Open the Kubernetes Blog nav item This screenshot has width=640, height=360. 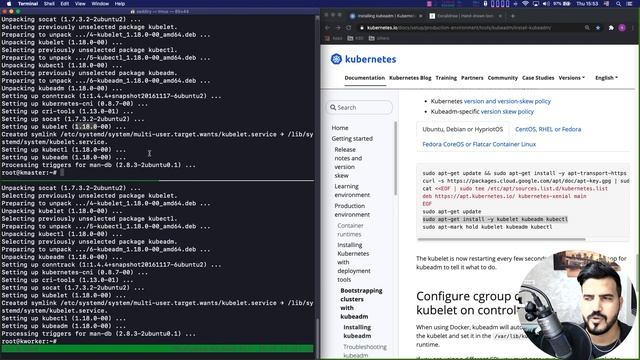pos(410,78)
